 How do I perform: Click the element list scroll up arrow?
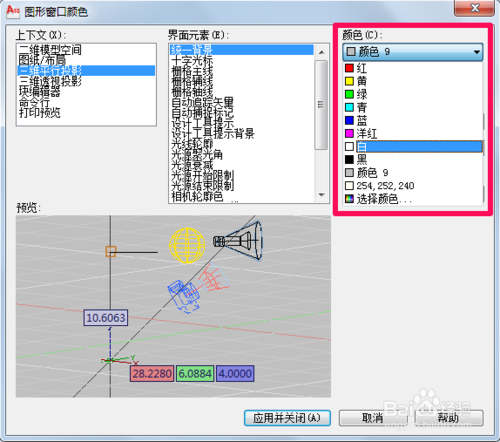[x=322, y=52]
